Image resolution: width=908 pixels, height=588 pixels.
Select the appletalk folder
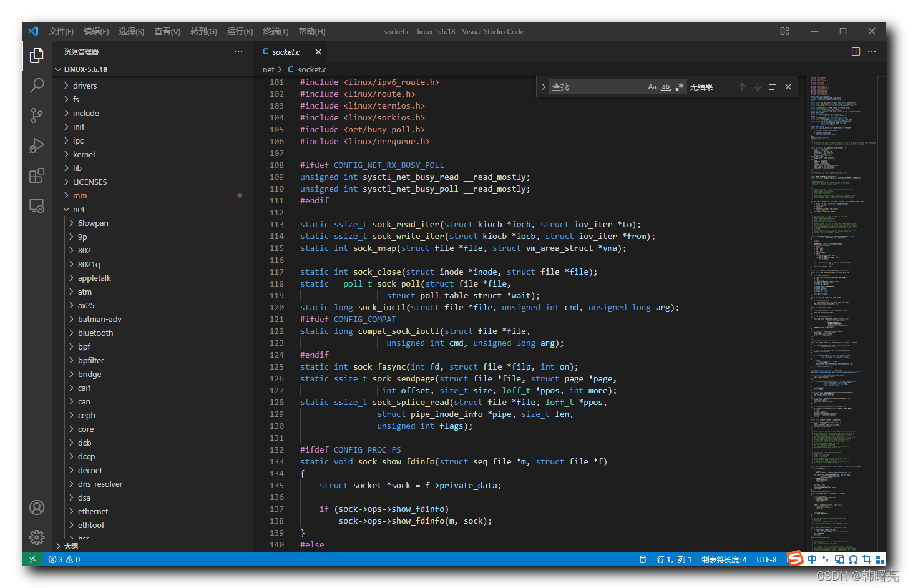point(153,278)
